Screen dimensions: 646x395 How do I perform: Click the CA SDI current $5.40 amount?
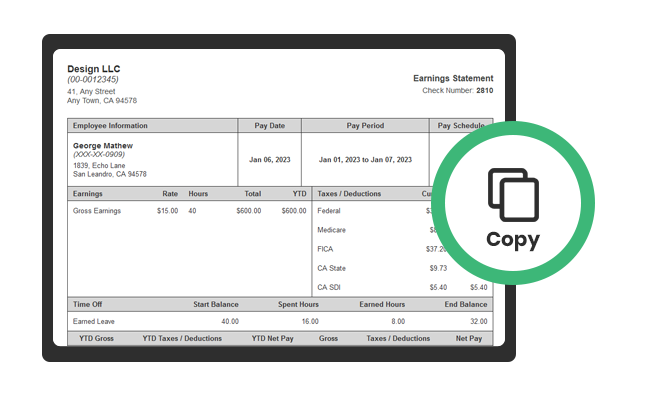pos(438,287)
